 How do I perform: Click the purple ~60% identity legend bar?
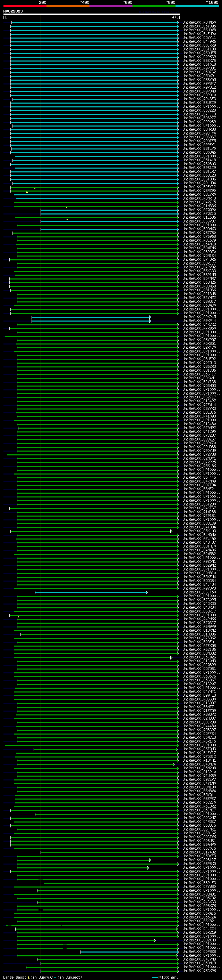pyautogui.click(x=111, y=6)
